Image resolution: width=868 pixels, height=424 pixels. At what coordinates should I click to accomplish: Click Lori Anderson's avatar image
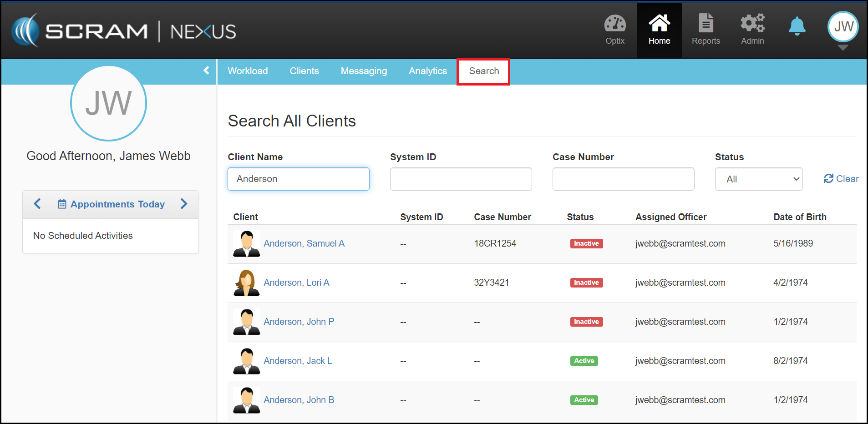[x=246, y=283]
